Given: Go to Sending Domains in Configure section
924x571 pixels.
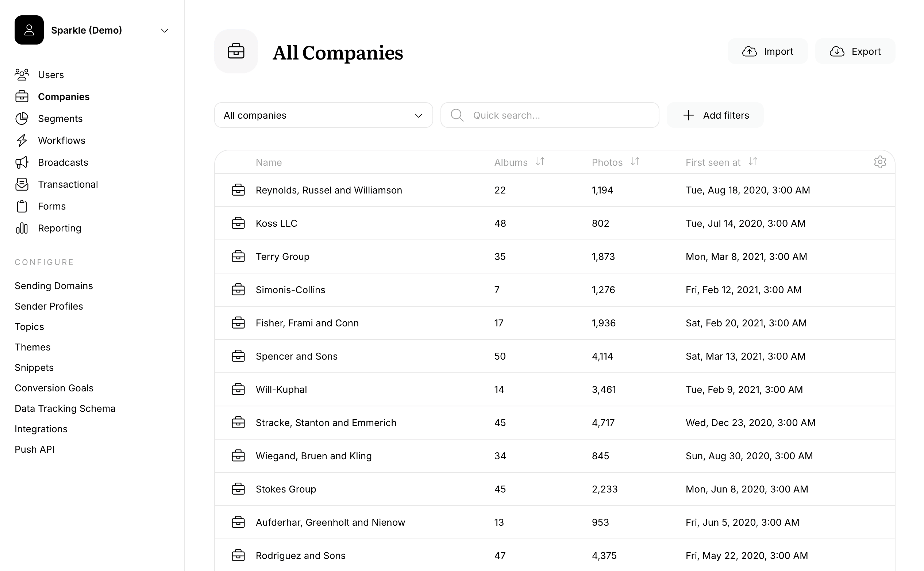Looking at the screenshot, I should tap(54, 285).
